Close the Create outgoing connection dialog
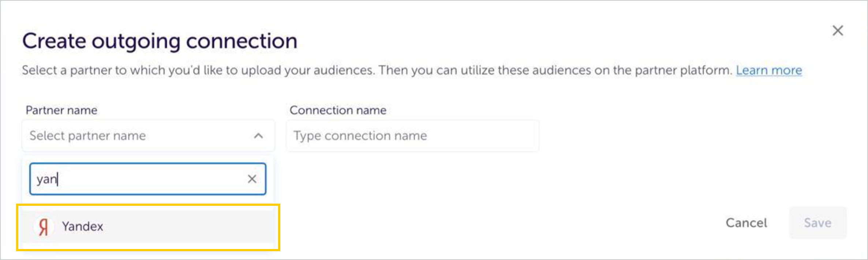The image size is (868, 260). pos(838,30)
